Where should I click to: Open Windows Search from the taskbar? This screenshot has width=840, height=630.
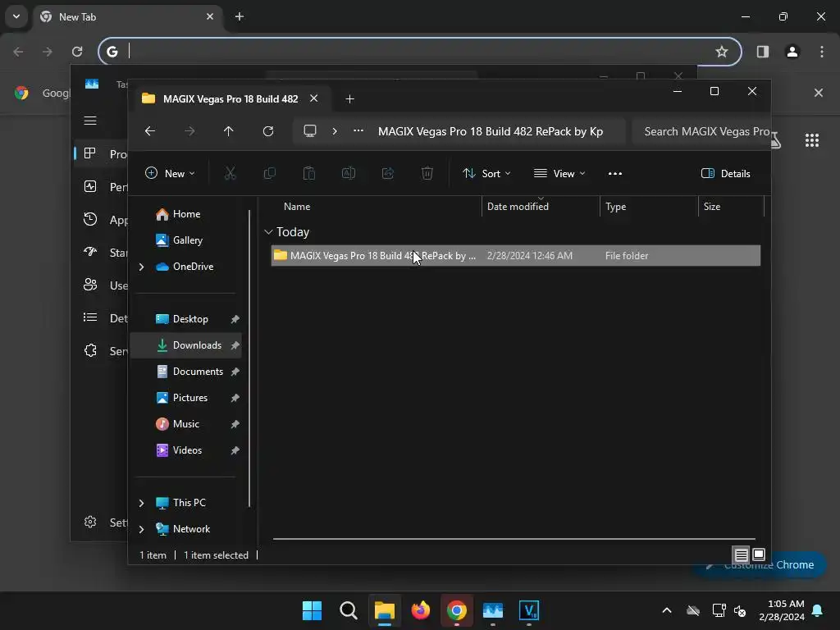coord(348,610)
